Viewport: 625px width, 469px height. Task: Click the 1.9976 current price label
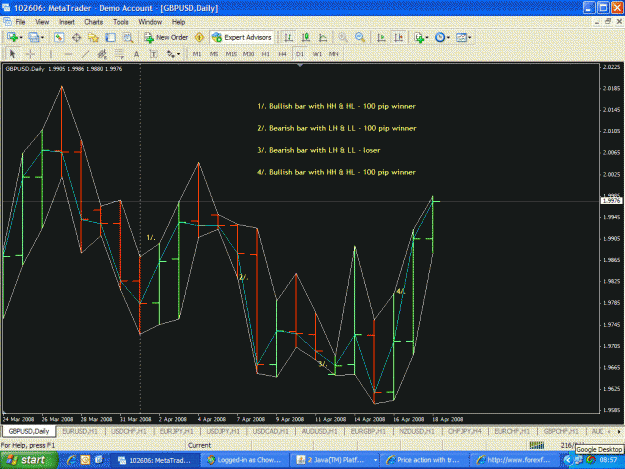(x=611, y=201)
